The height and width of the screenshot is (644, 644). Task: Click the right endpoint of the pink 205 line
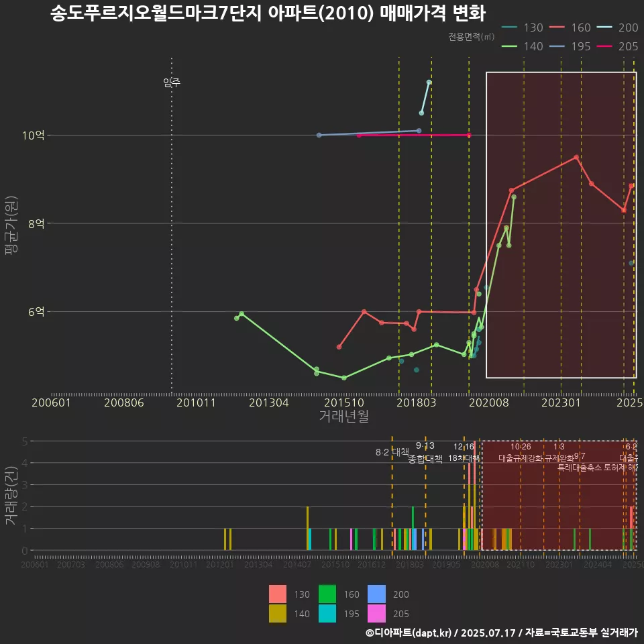coord(469,135)
